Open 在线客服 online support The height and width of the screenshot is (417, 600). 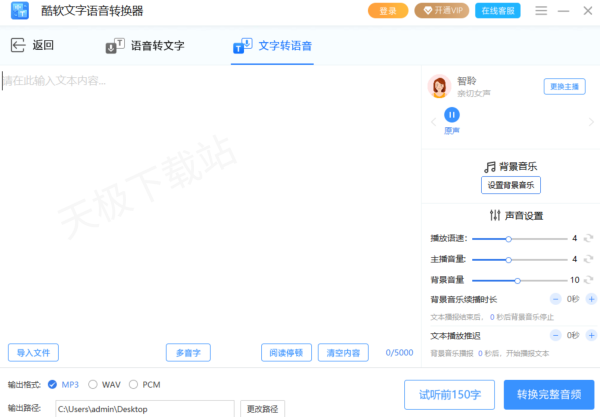pyautogui.click(x=498, y=11)
